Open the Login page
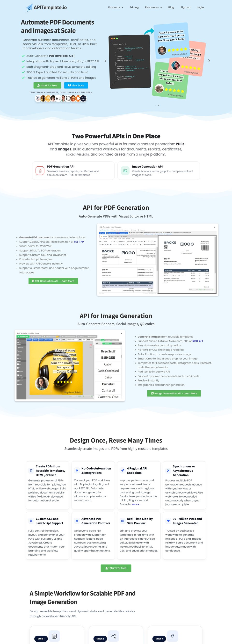This screenshot has width=232, height=644. click(200, 7)
